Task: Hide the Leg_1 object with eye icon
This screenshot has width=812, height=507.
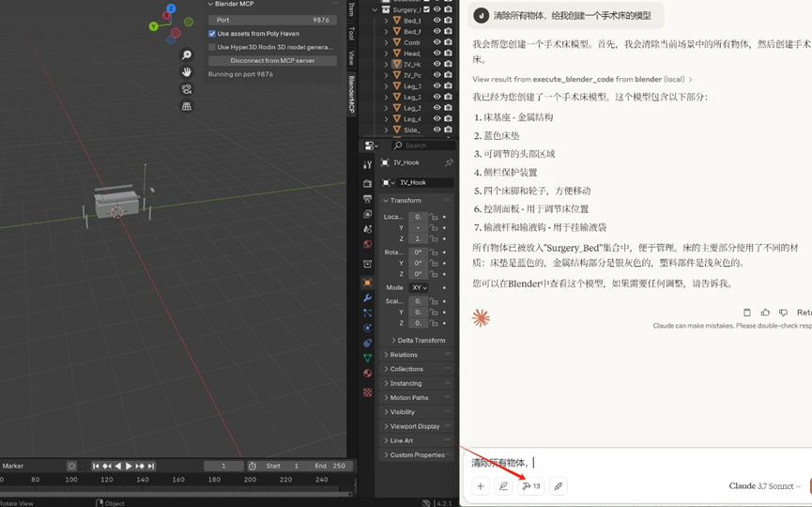Action: tap(437, 86)
